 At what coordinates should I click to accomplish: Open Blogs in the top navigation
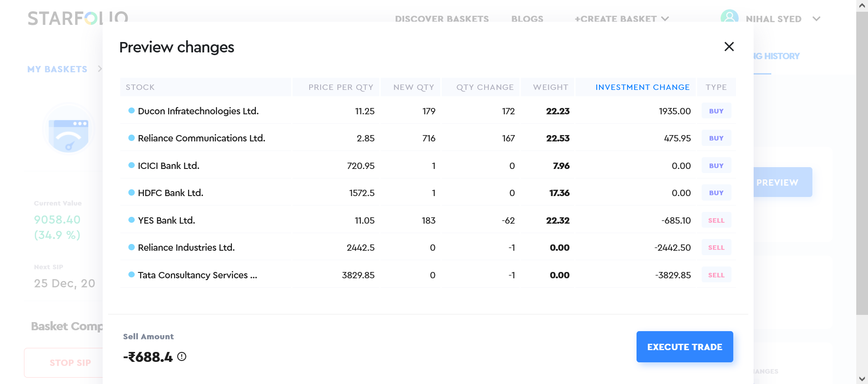527,19
